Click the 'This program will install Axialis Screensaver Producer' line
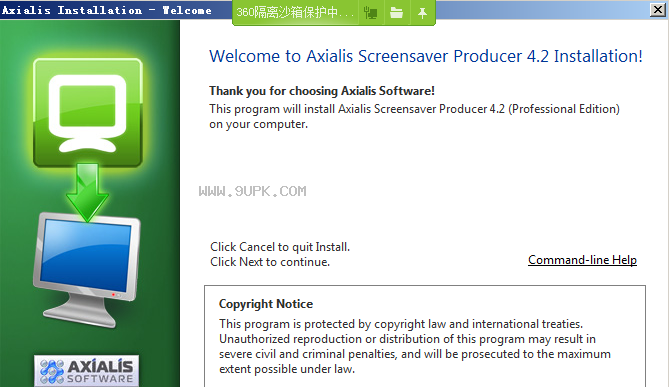Screen dimensions: 669x387 tap(414, 109)
